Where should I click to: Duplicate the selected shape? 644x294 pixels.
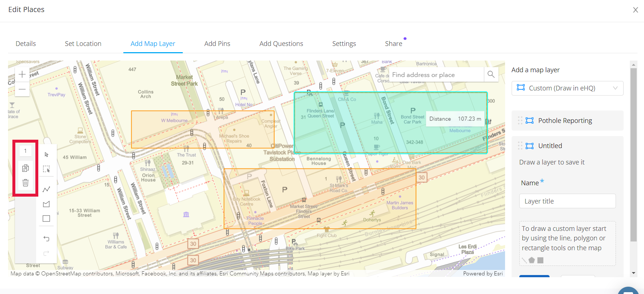point(26,168)
